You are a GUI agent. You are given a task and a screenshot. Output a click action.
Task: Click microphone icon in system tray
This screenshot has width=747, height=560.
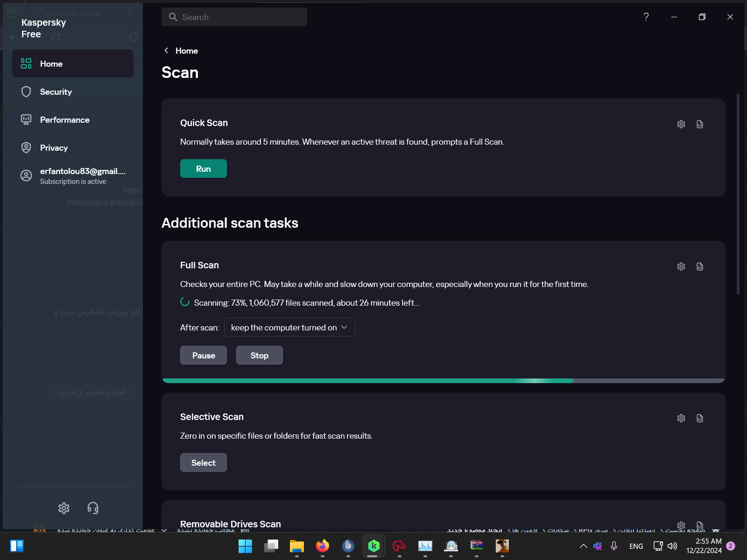point(614,546)
